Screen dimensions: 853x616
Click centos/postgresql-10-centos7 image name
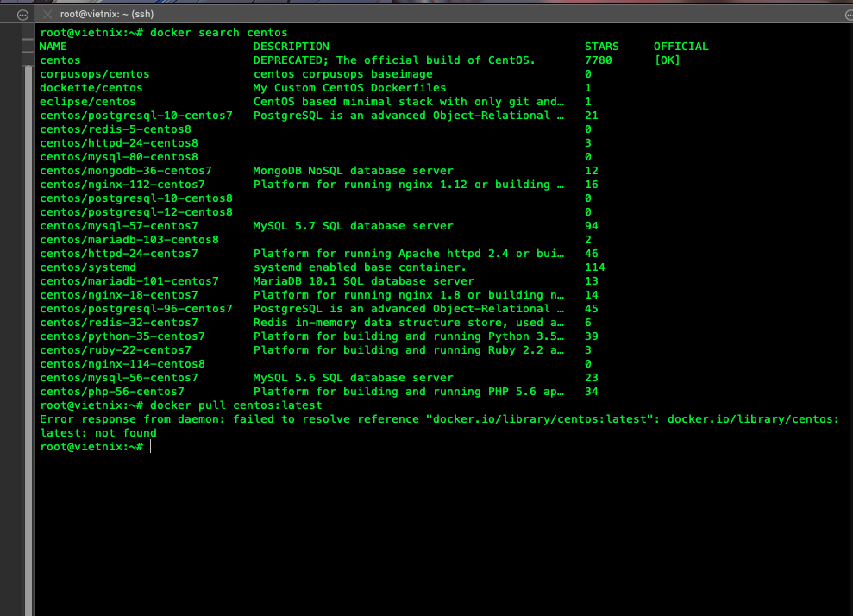(x=136, y=116)
